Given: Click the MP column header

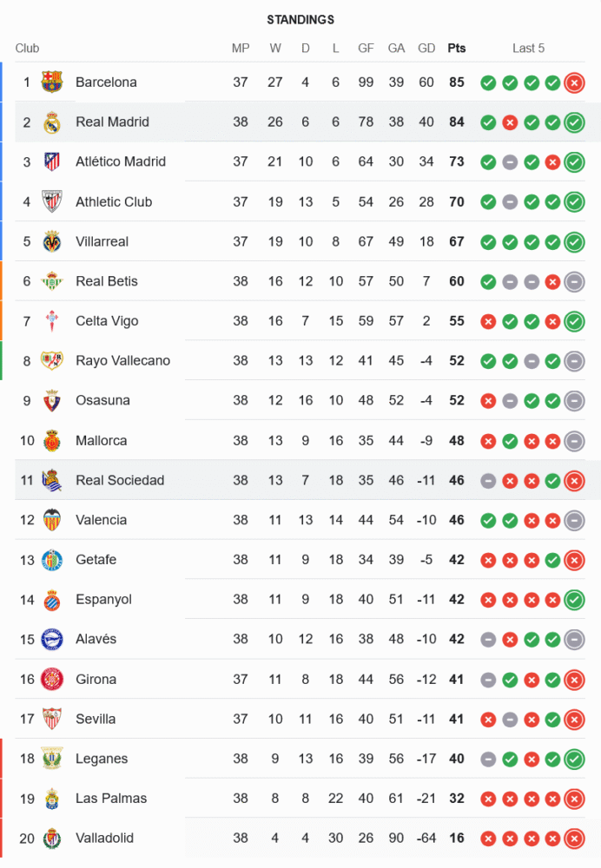Looking at the screenshot, I should pos(241,48).
